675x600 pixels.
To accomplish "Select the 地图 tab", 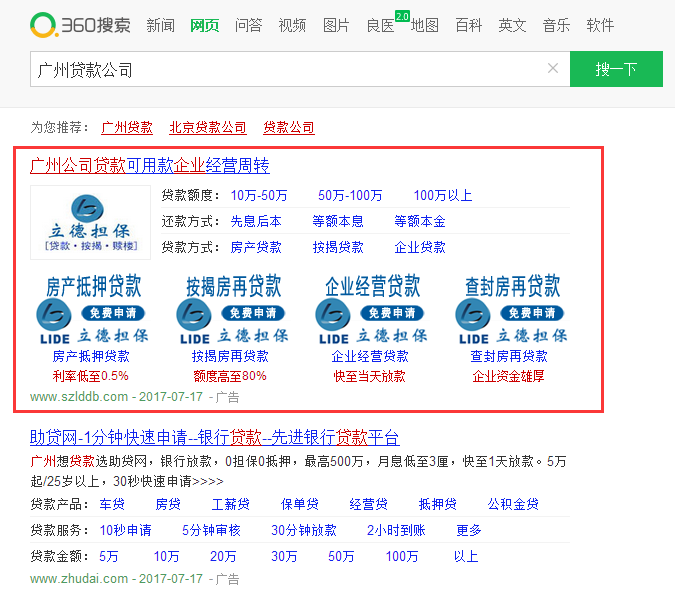I will tap(424, 26).
